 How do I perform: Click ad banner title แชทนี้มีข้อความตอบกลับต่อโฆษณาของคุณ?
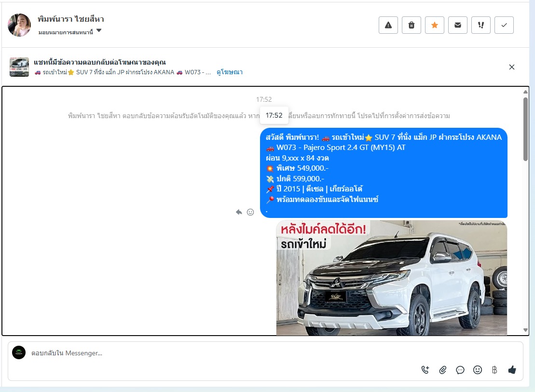(x=100, y=62)
